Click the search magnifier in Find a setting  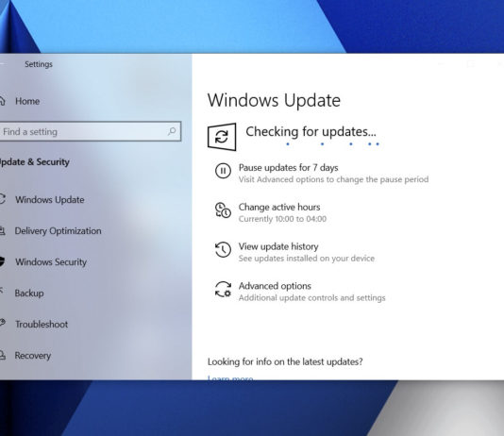pyautogui.click(x=172, y=131)
